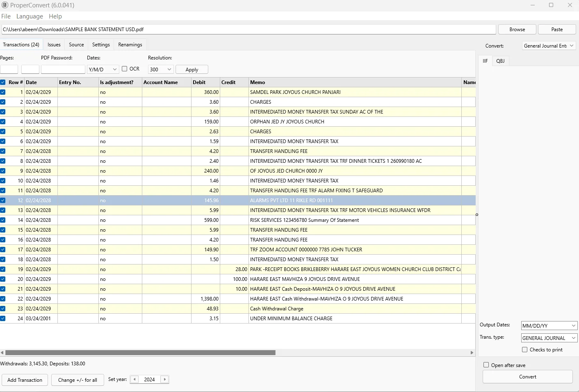The image size is (579, 392).
Task: Open the Language menu
Action: coord(30,16)
